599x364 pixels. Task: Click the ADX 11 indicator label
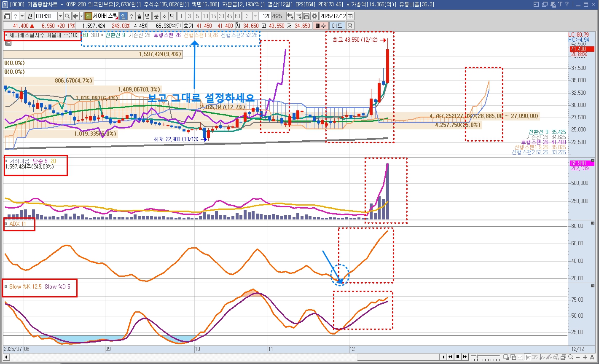coord(18,224)
